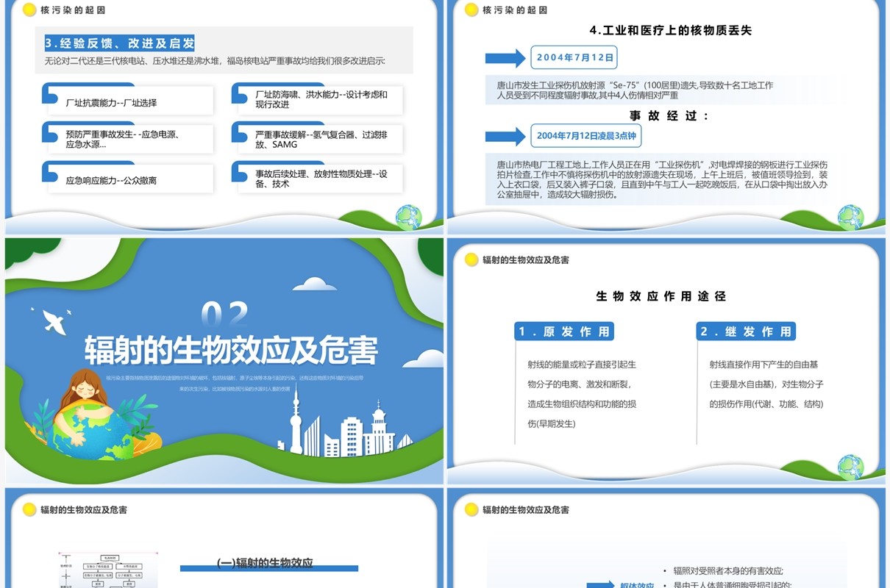Click the 辐射的生物效应及危害 header above (一)辐射的生物效应
Image resolution: width=890 pixels, height=588 pixels.
coord(83,509)
